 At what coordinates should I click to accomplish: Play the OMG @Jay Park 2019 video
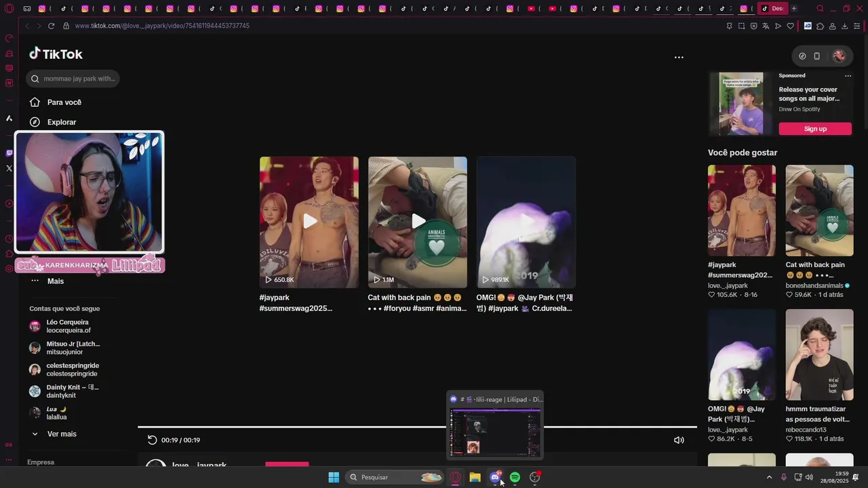(x=526, y=222)
